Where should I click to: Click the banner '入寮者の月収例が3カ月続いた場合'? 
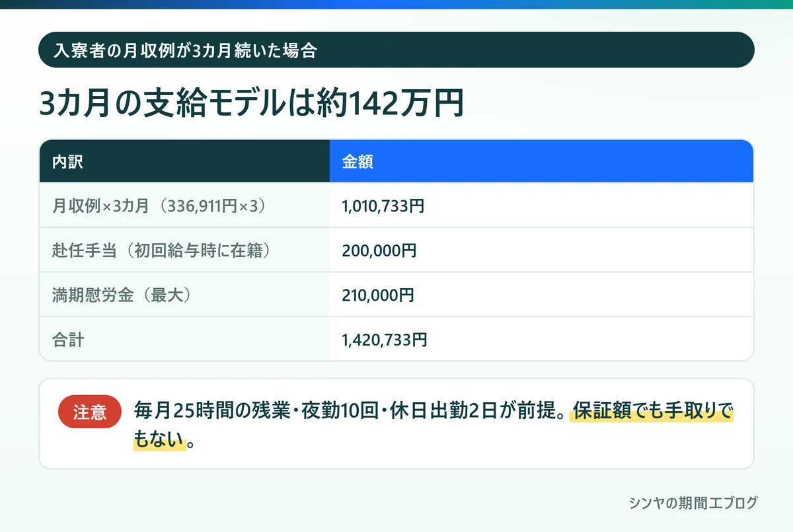(x=397, y=50)
